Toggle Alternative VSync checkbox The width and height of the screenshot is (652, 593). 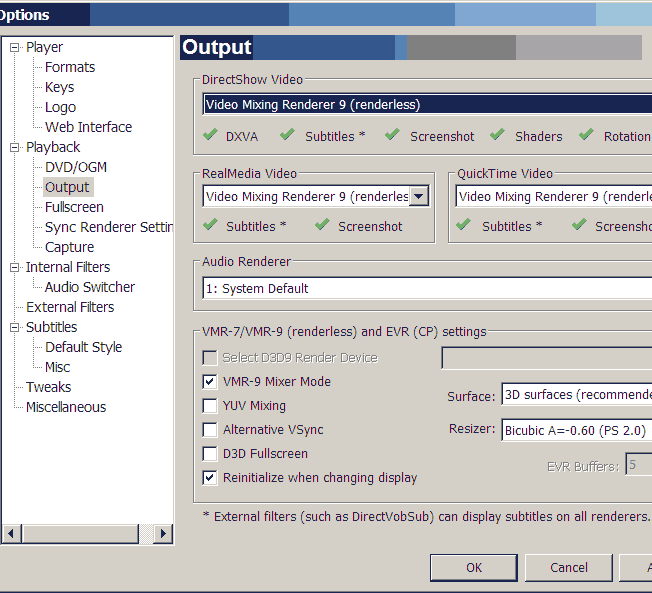[210, 430]
